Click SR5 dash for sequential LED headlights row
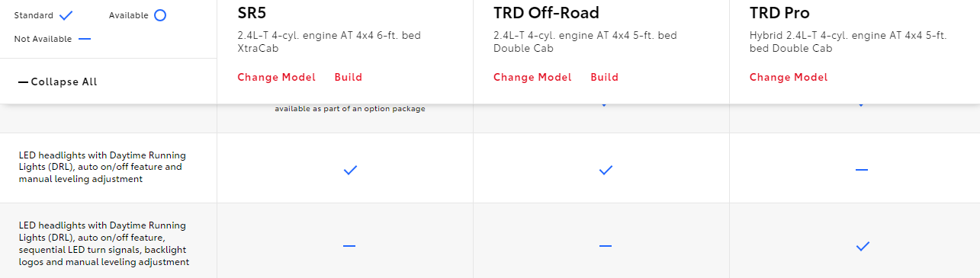This screenshot has width=980, height=278. point(349,246)
